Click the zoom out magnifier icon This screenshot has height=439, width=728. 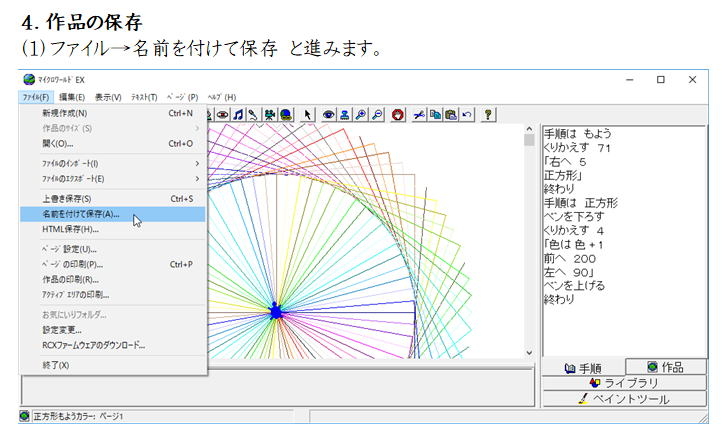coord(377,115)
